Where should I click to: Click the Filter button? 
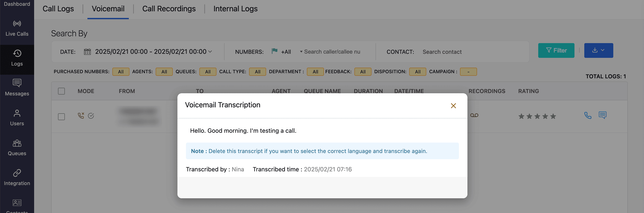[x=556, y=50]
